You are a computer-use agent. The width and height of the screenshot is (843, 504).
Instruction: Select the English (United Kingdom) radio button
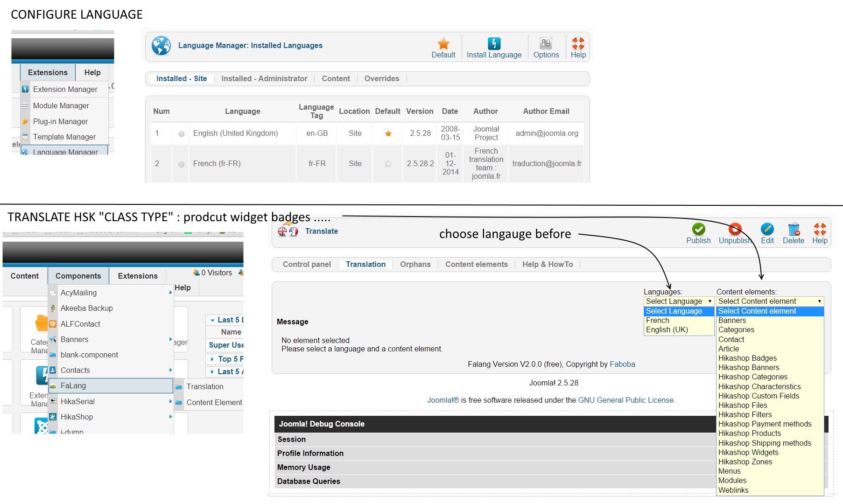[182, 134]
